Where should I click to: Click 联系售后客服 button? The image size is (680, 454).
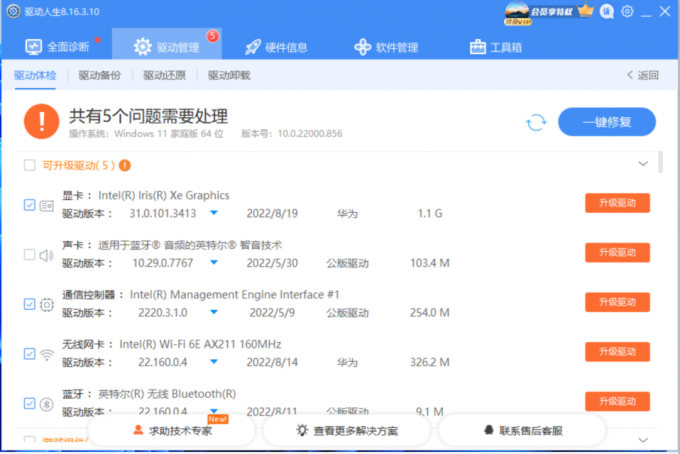point(522,431)
